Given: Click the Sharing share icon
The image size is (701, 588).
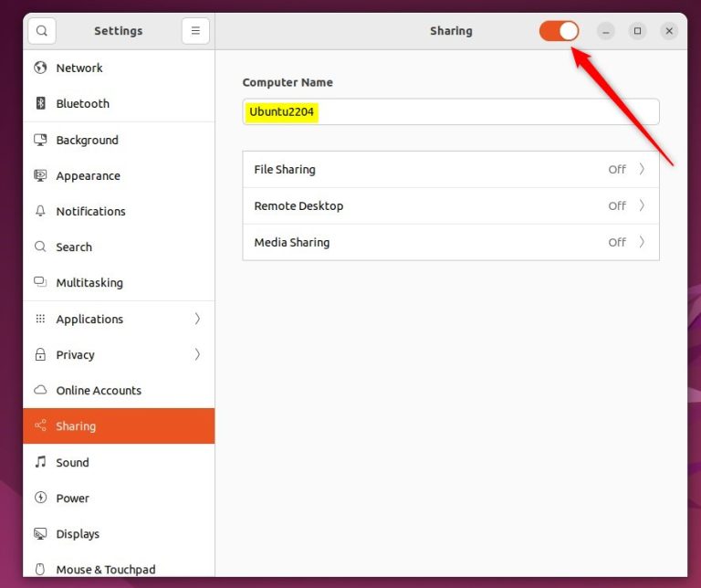Looking at the screenshot, I should pyautogui.click(x=40, y=425).
